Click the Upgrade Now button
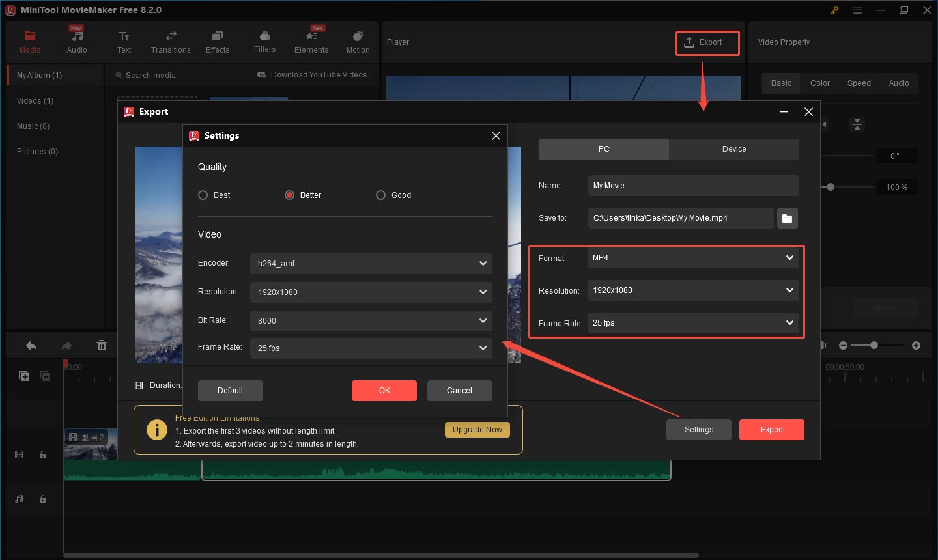Image resolution: width=938 pixels, height=560 pixels. pyautogui.click(x=477, y=430)
